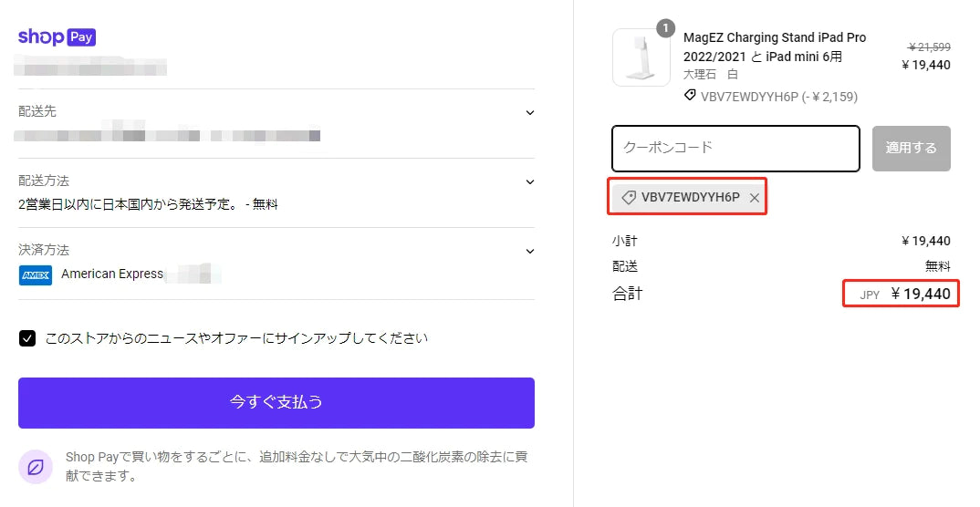980x507 pixels.
Task: Click the leaf carbon-removal icon
Action: pyautogui.click(x=35, y=466)
